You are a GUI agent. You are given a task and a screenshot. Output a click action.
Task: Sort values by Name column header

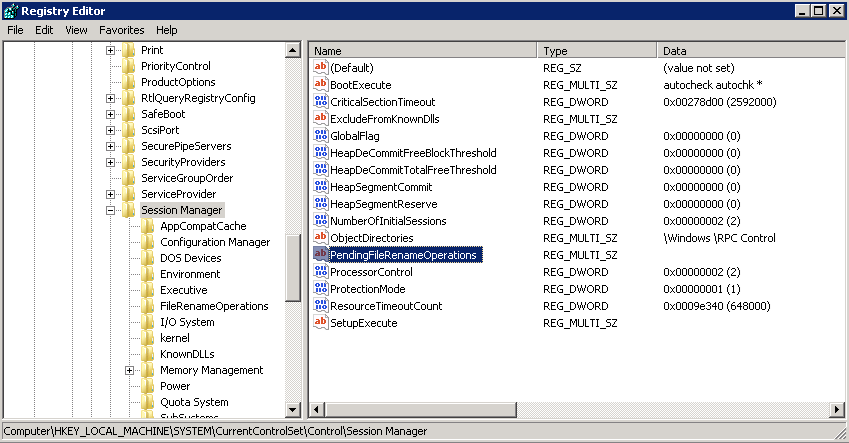pos(423,51)
